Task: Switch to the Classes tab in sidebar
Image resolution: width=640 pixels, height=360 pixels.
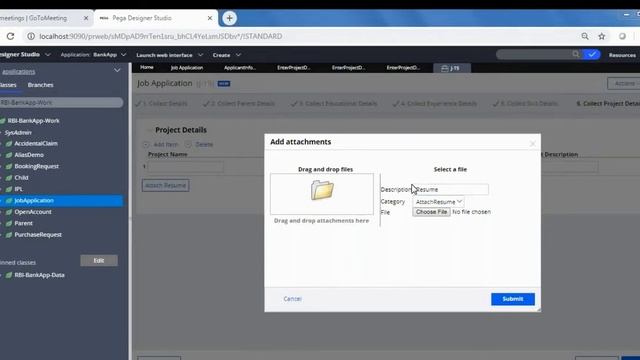Action: 8,85
